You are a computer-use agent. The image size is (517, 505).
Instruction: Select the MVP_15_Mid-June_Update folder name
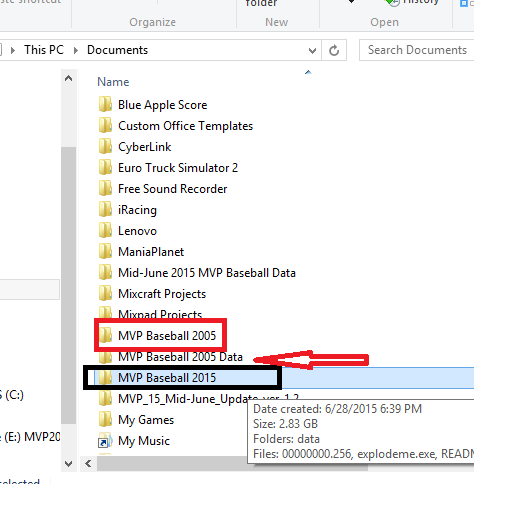point(208,399)
